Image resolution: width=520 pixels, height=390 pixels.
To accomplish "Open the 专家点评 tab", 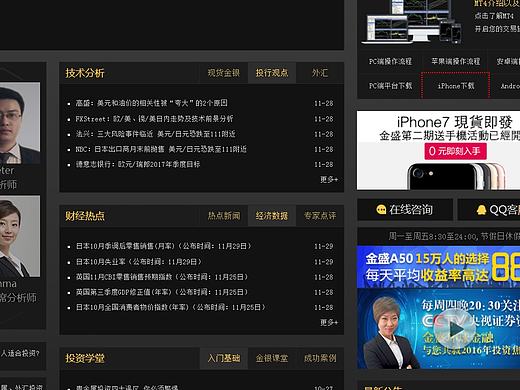I will point(320,216).
